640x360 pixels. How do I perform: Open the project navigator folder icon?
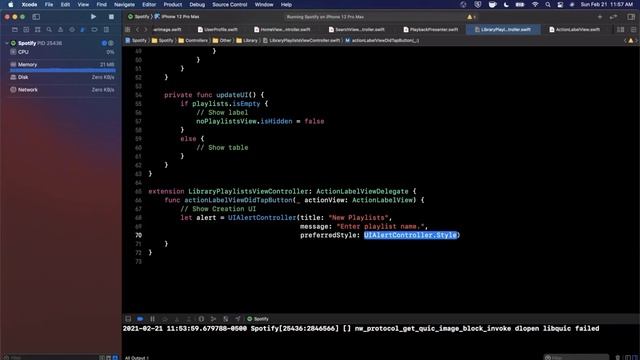[15, 29]
